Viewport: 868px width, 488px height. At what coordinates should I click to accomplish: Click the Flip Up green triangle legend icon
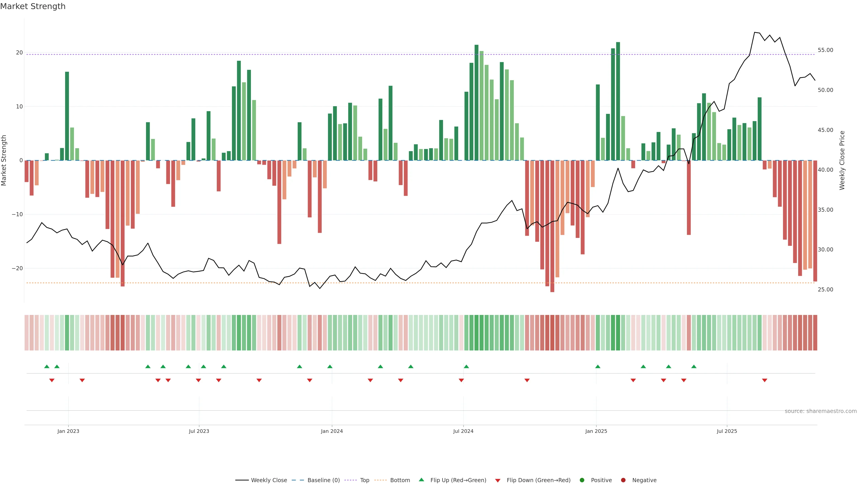(x=421, y=480)
